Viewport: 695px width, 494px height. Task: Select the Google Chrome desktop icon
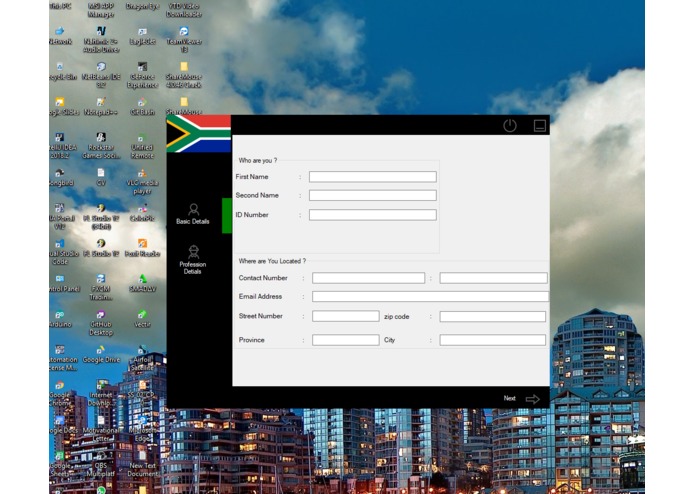click(x=60, y=393)
